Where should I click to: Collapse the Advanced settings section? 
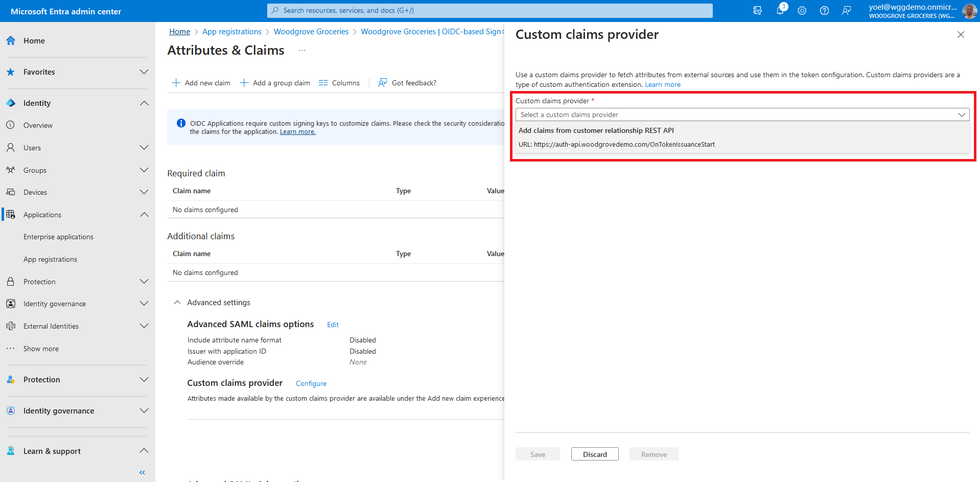[177, 303]
